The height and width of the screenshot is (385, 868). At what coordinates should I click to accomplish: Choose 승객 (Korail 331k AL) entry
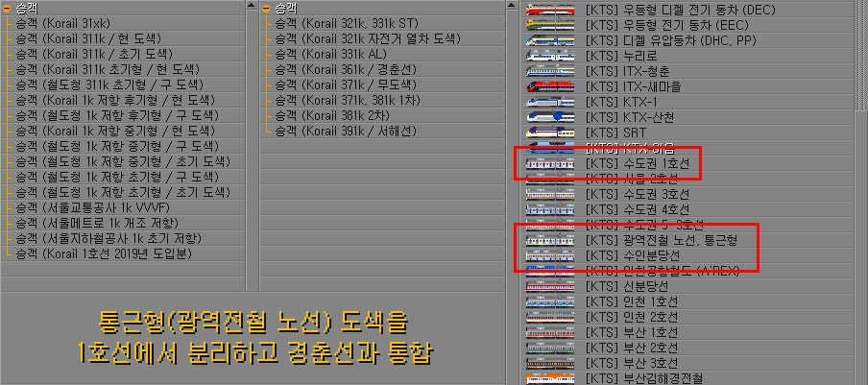330,54
